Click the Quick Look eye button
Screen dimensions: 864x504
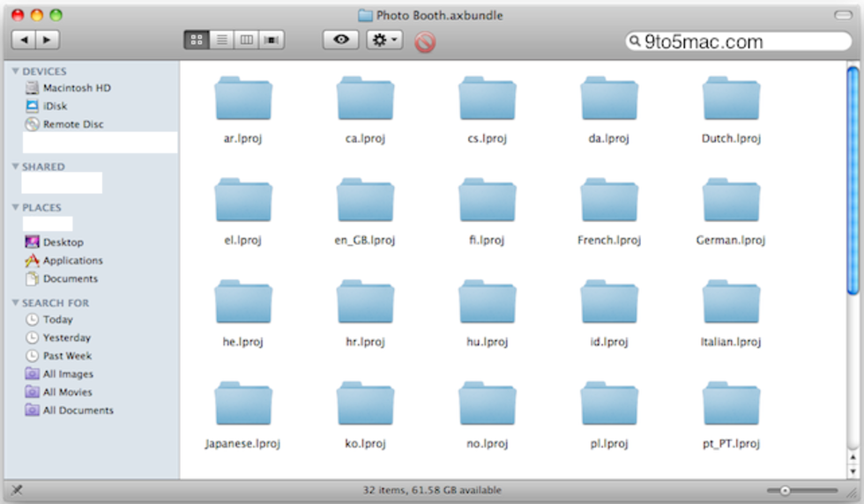click(340, 40)
